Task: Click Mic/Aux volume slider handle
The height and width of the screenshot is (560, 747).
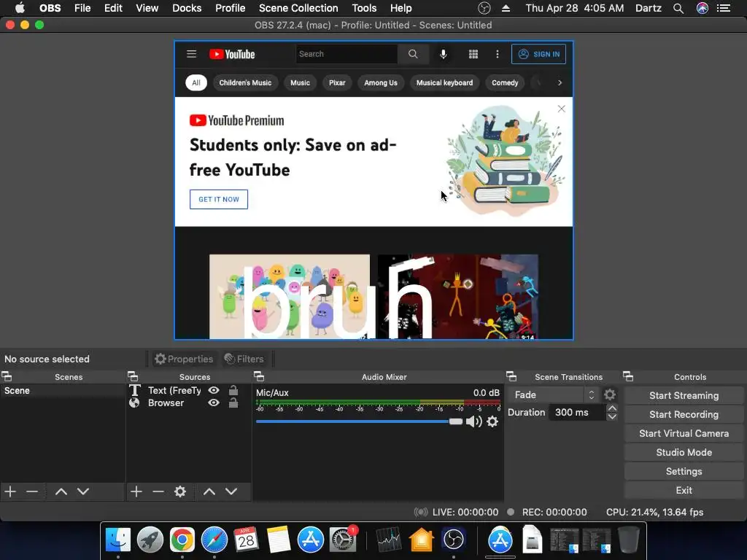Action: coord(456,421)
